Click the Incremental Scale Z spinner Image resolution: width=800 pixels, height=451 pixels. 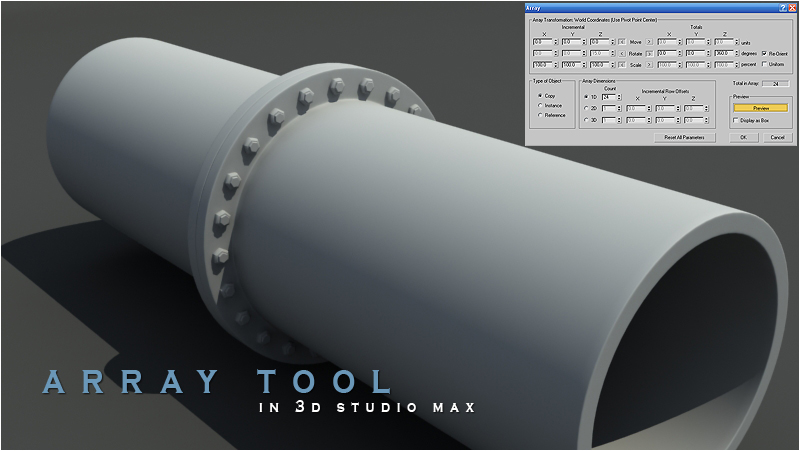(x=613, y=65)
